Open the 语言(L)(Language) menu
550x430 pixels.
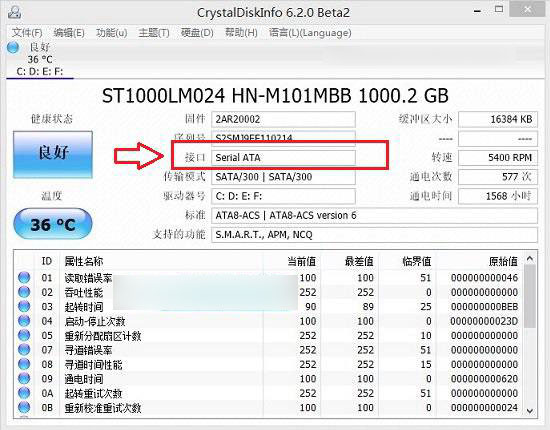tap(310, 33)
